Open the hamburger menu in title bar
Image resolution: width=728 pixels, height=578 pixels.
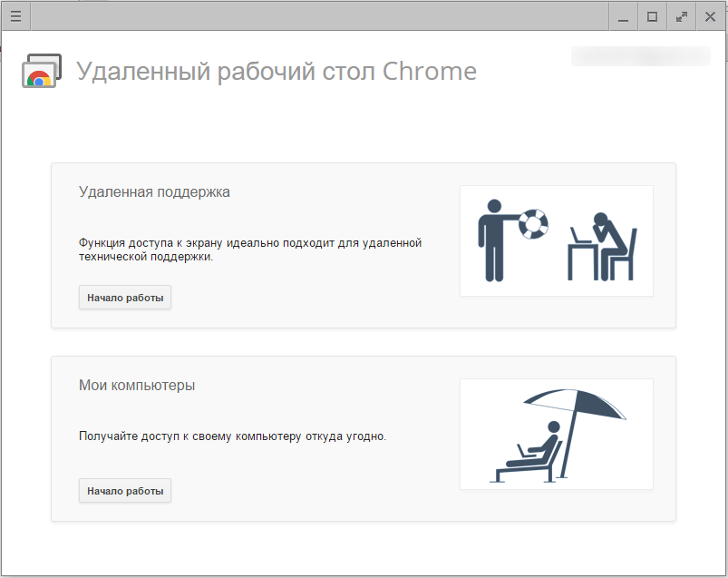pos(15,16)
